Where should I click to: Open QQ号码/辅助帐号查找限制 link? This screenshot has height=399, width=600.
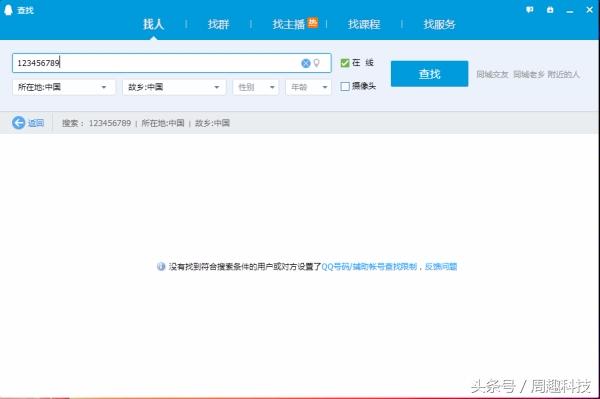(x=369, y=267)
